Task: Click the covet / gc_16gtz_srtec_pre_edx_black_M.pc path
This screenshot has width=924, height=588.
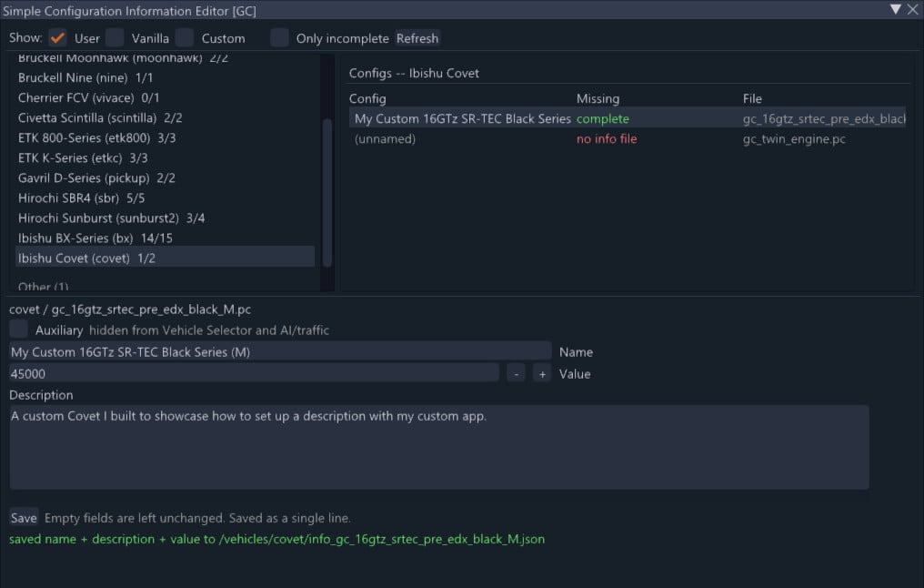Action: pos(130,309)
